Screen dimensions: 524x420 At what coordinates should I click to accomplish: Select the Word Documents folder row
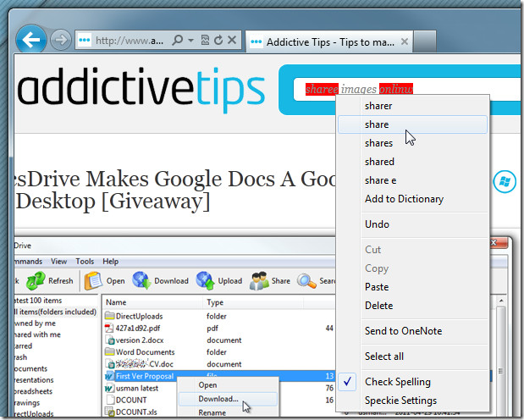219,352
